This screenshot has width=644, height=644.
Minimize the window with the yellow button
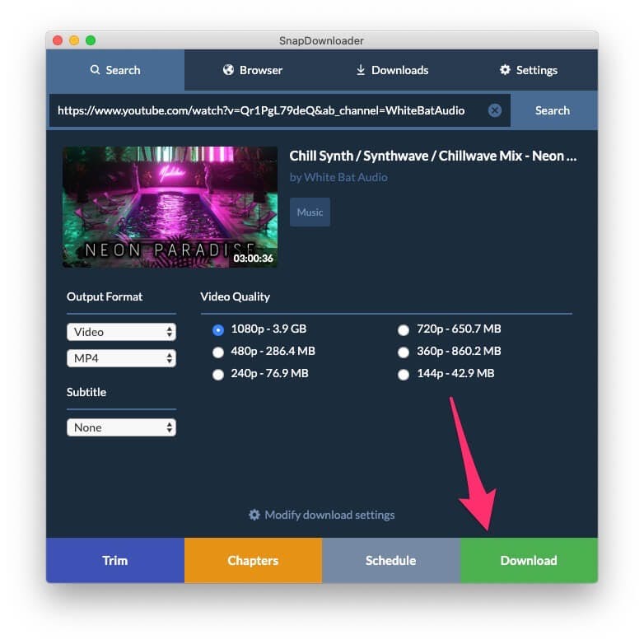(74, 40)
